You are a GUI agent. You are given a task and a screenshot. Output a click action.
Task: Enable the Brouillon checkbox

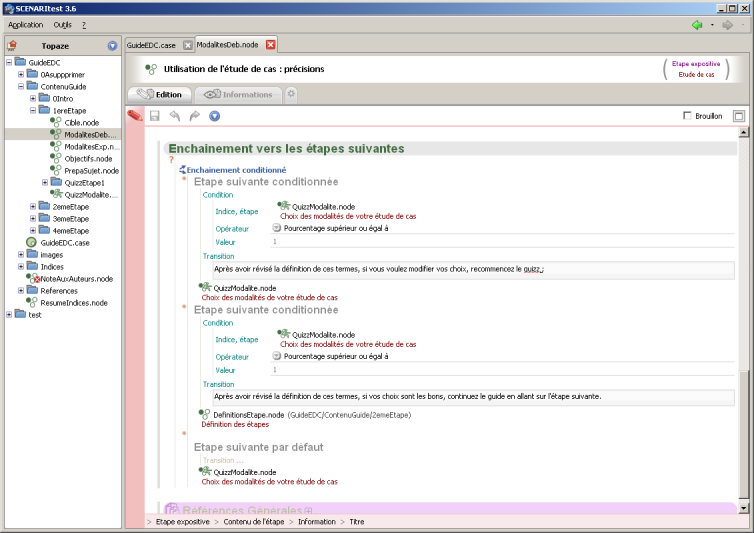(x=686, y=116)
